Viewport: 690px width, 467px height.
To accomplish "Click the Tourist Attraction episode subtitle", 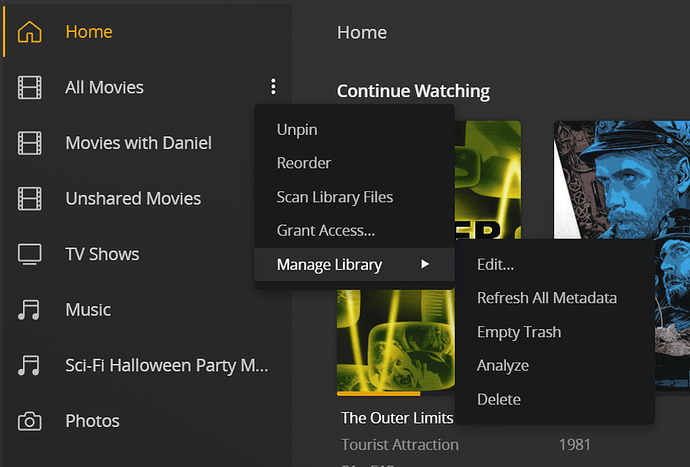I will (400, 445).
